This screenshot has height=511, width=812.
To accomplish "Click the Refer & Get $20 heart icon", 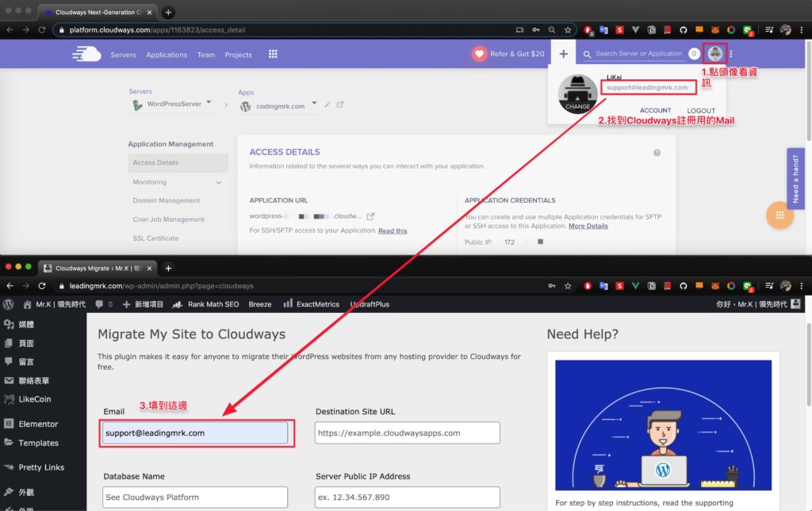I will click(x=480, y=54).
